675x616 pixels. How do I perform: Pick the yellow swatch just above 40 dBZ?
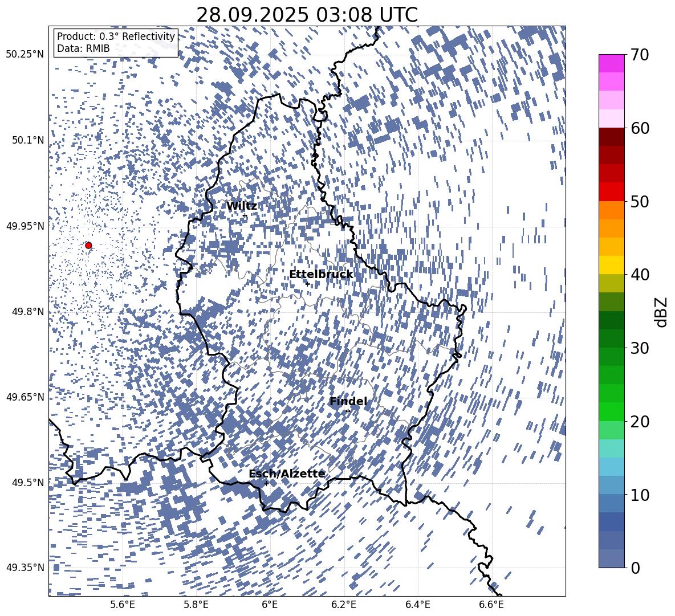(611, 265)
